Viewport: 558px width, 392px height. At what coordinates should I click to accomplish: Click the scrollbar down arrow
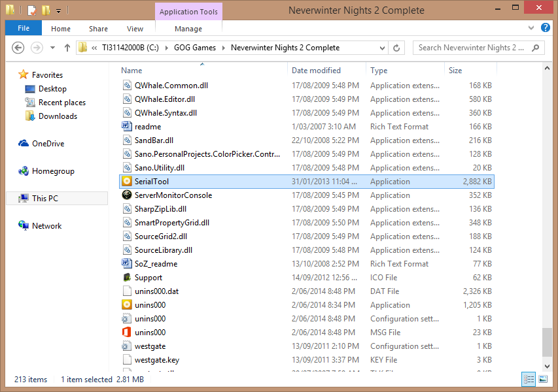[547, 367]
